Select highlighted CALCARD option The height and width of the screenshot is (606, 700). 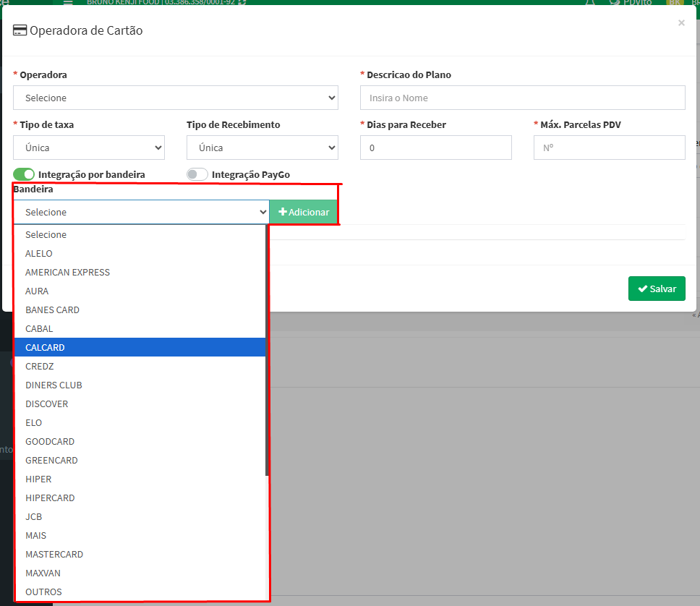click(140, 347)
